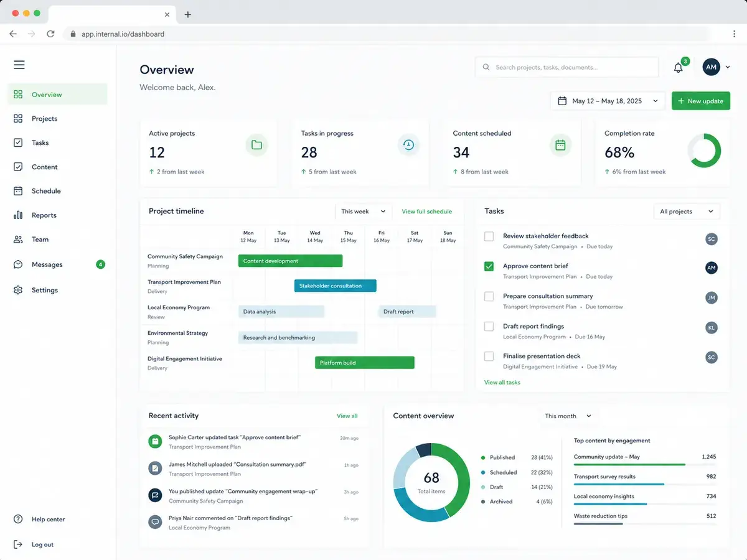Expand the user account chevron

click(728, 67)
